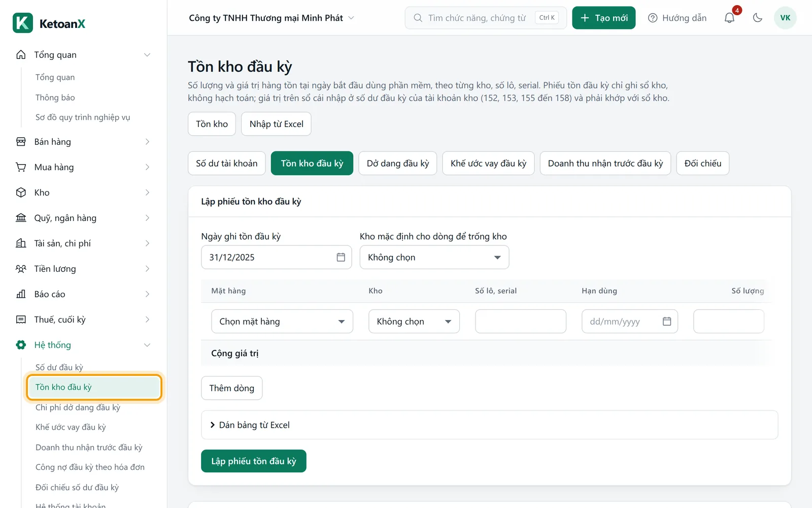812x508 pixels.
Task: Click the Bán hàng store icon
Action: pyautogui.click(x=21, y=142)
